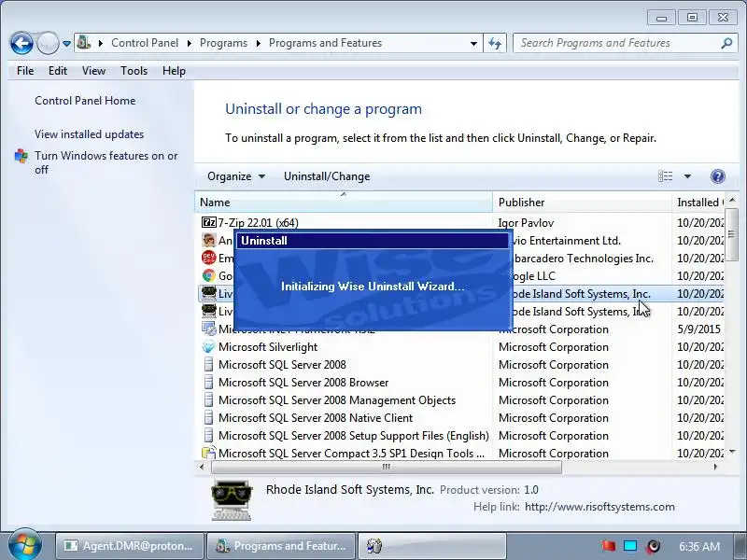
Task: Select Microsoft Silverlight entry
Action: (x=268, y=347)
